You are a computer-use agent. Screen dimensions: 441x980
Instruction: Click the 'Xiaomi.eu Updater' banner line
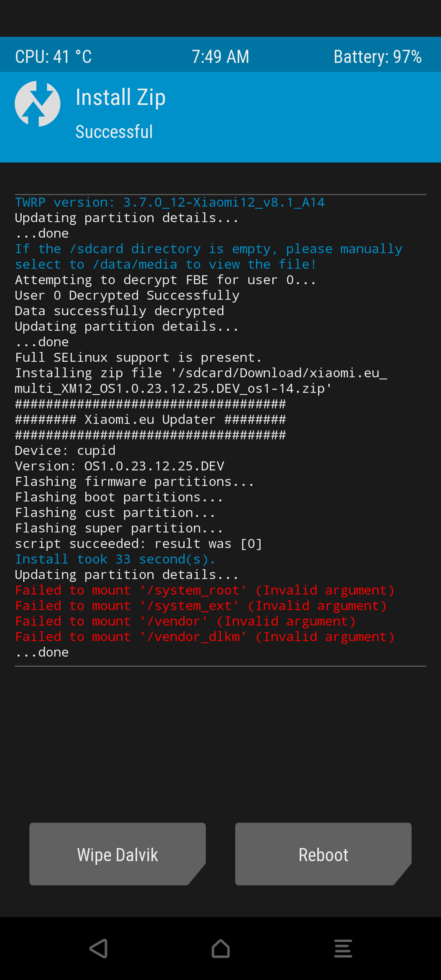pyautogui.click(x=150, y=420)
